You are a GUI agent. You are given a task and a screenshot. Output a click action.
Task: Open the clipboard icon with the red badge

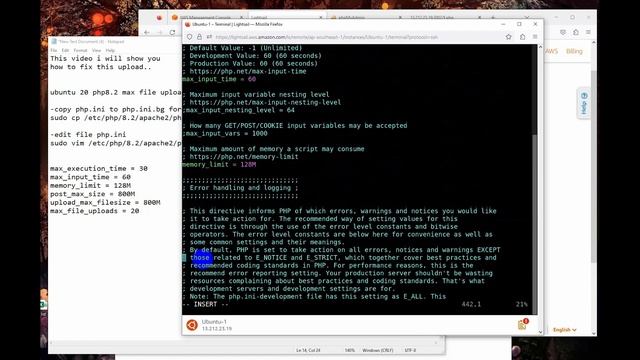[522, 324]
